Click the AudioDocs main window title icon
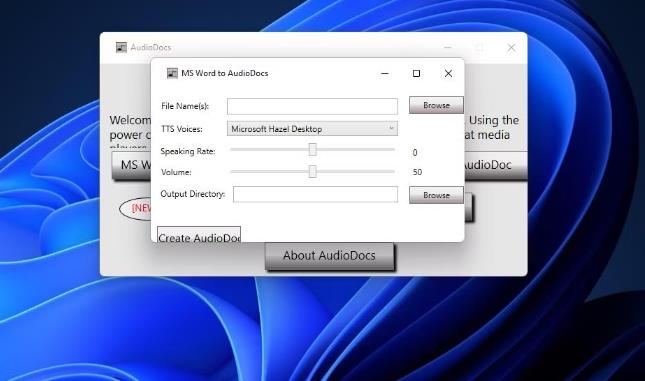This screenshot has width=645, height=381. point(121,47)
